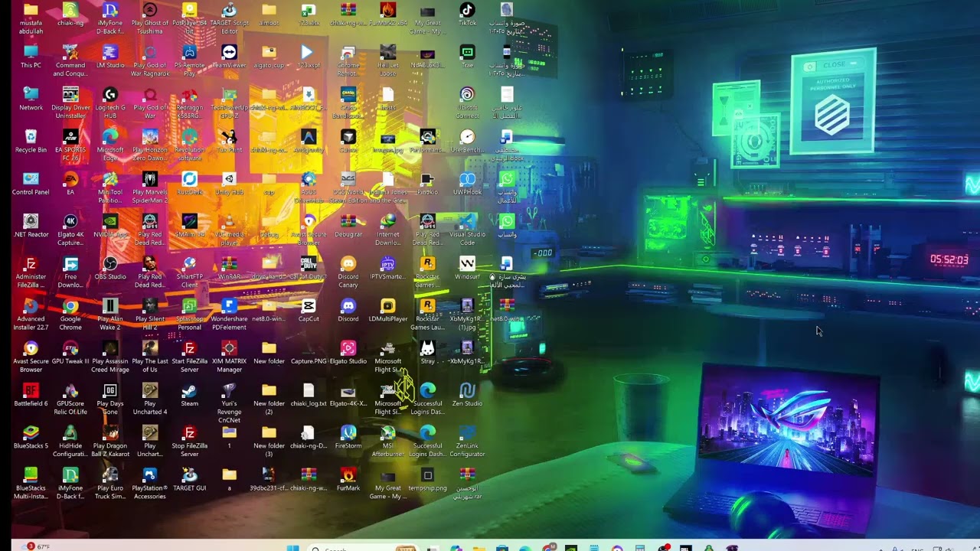Image resolution: width=980 pixels, height=551 pixels.
Task: Open the CapCut desktop icon
Action: (x=309, y=309)
